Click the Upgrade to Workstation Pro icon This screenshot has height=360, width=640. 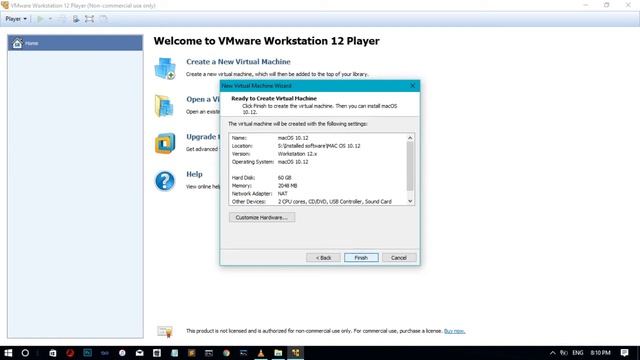pos(165,143)
